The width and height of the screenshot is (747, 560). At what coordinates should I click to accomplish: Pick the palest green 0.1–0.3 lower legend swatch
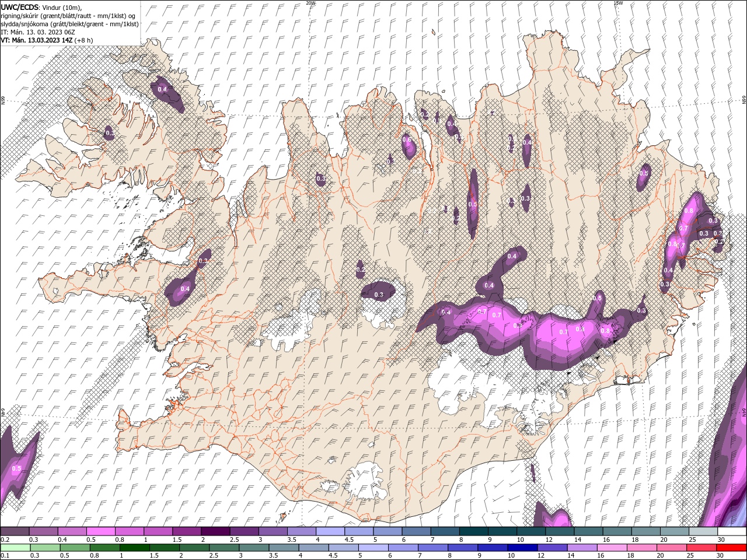(x=15, y=547)
